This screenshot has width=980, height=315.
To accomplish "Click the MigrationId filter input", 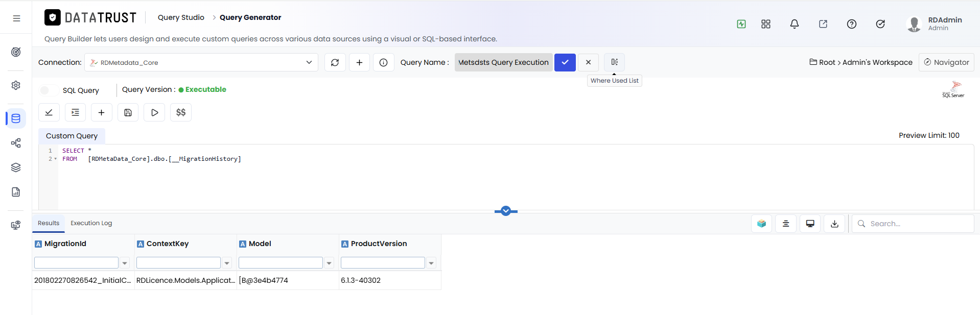I will (76, 263).
